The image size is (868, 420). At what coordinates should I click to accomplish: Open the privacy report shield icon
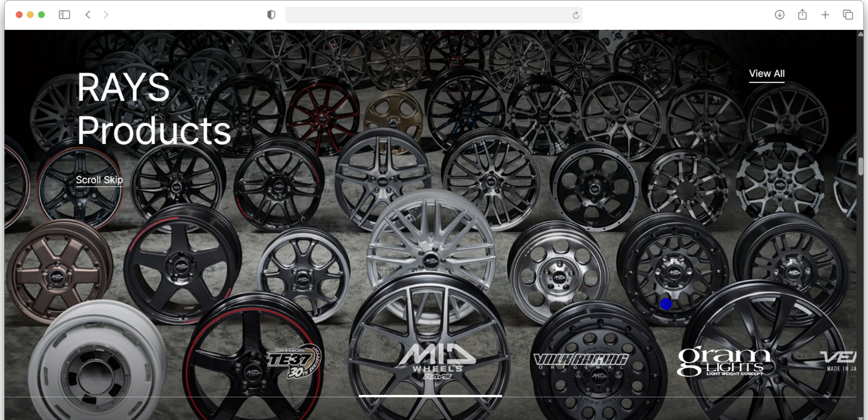pyautogui.click(x=271, y=15)
